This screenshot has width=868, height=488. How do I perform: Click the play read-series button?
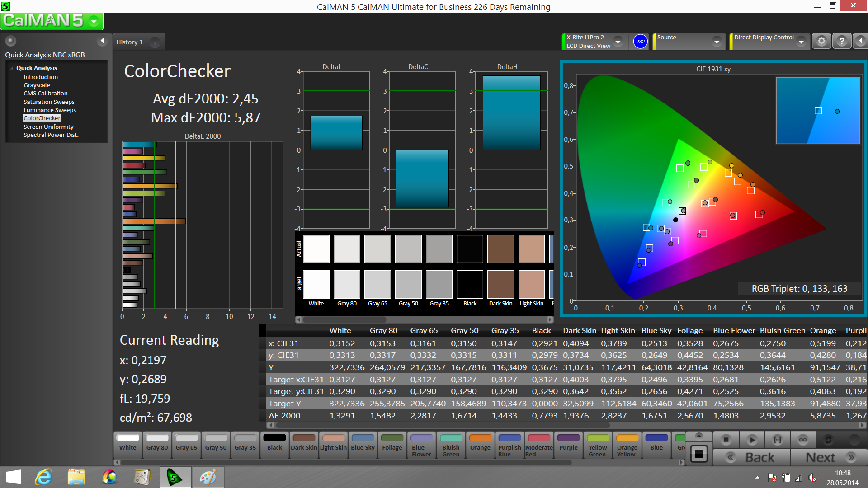752,440
